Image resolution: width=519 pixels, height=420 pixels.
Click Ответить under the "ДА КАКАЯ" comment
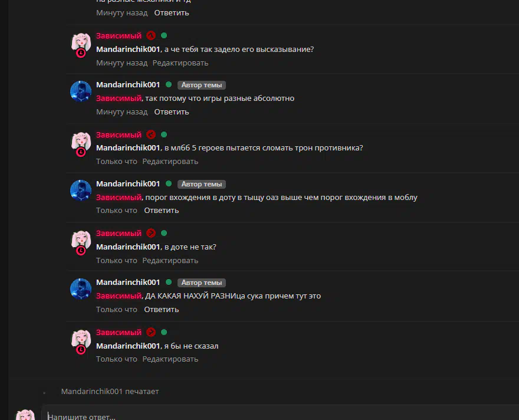click(x=161, y=310)
